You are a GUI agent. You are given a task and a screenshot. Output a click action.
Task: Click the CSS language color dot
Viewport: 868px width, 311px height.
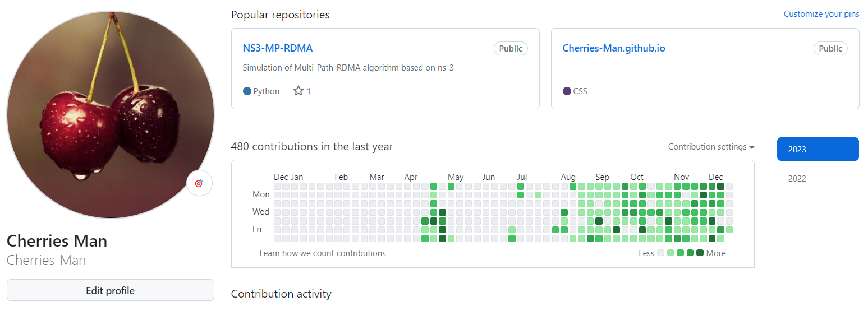(x=567, y=91)
